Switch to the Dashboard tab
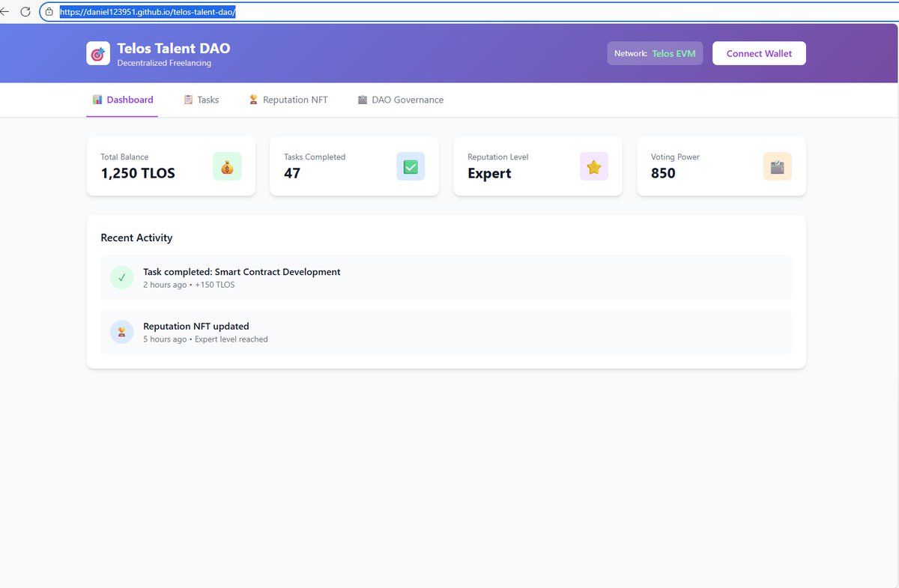Viewport: 899px width, 588px height. point(122,100)
